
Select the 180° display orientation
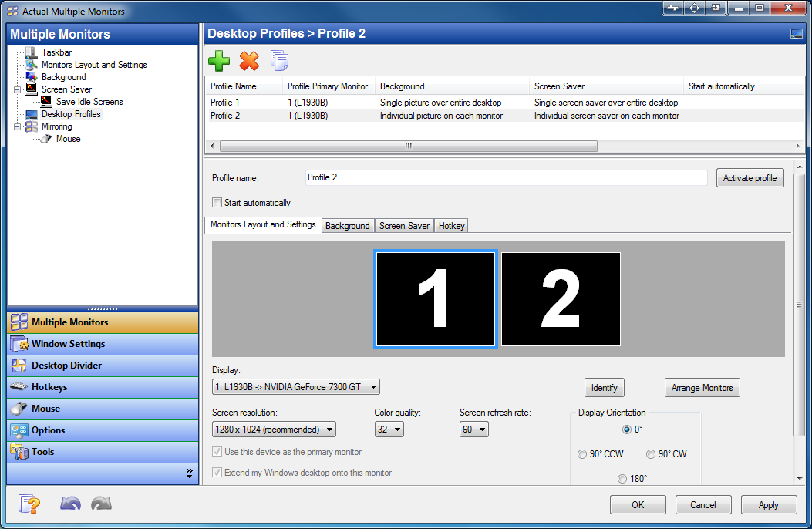(622, 479)
